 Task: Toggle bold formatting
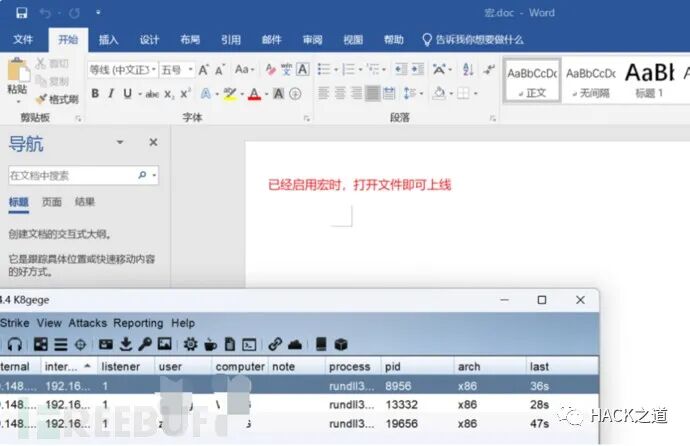point(95,93)
